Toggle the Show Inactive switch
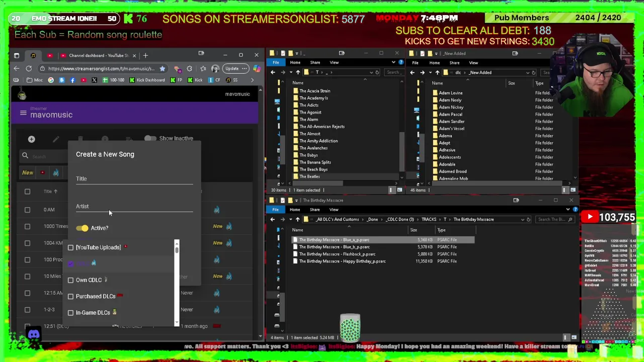Viewport: 644px width, 362px height. [150, 138]
